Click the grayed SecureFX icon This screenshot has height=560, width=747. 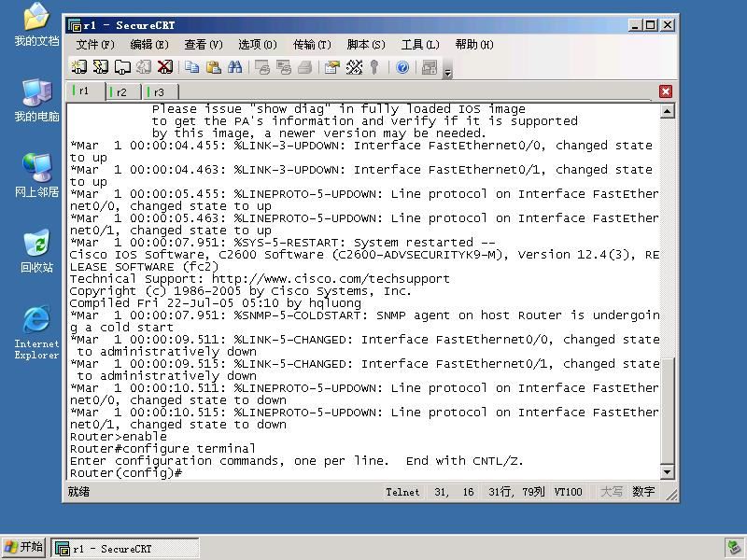[430, 67]
